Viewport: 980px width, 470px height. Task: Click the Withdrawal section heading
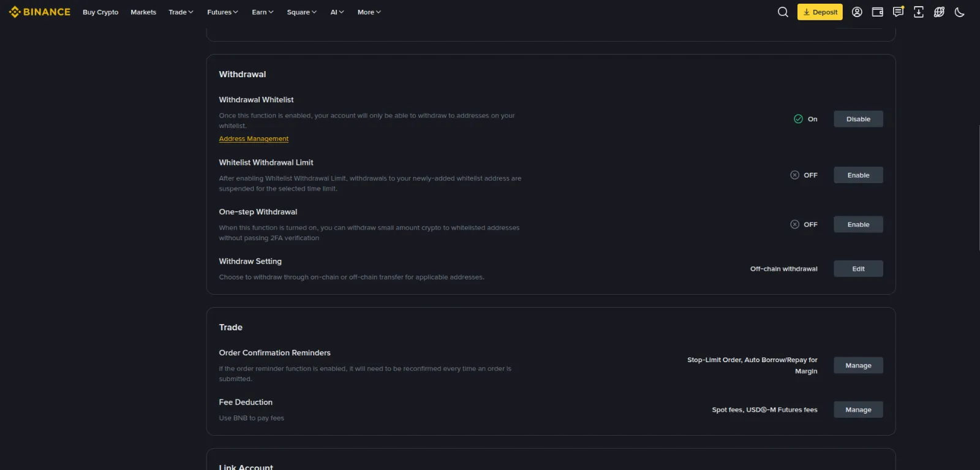243,74
